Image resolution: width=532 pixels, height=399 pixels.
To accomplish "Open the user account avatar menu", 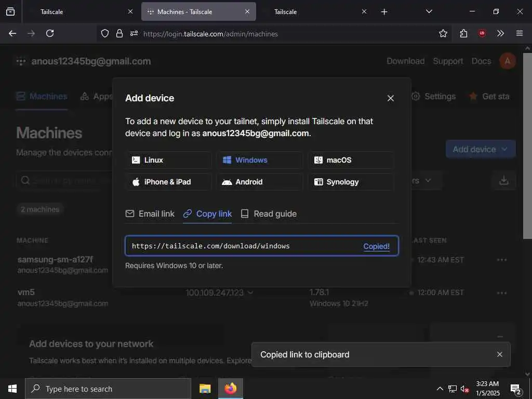I will 508,61.
